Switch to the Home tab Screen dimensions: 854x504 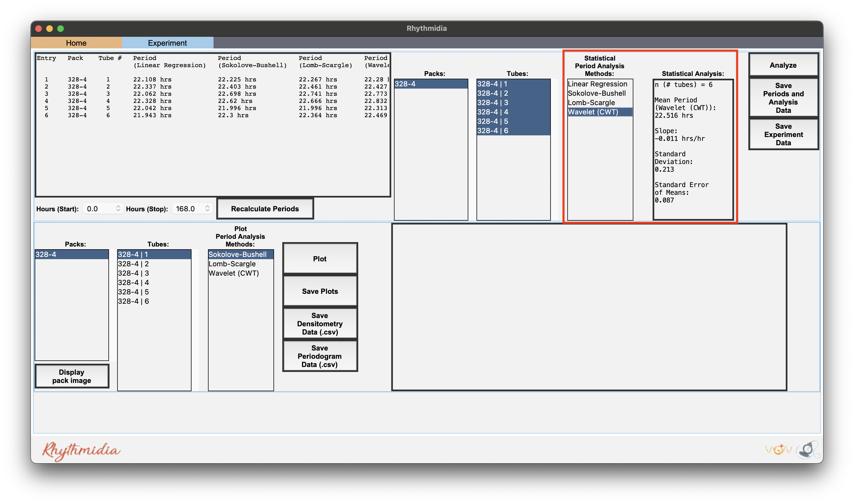pos(76,43)
